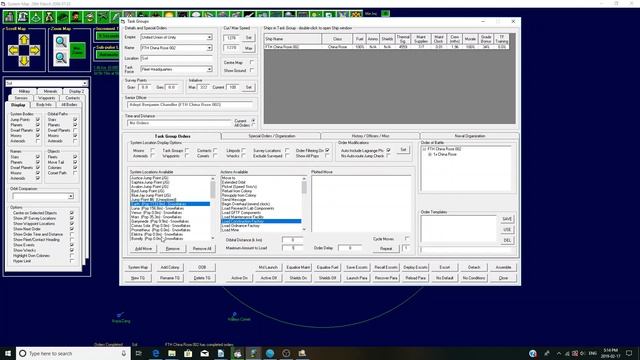Viewport: 640px width, 360px height.
Task: Select the All Orders radio button
Action: coord(253,125)
